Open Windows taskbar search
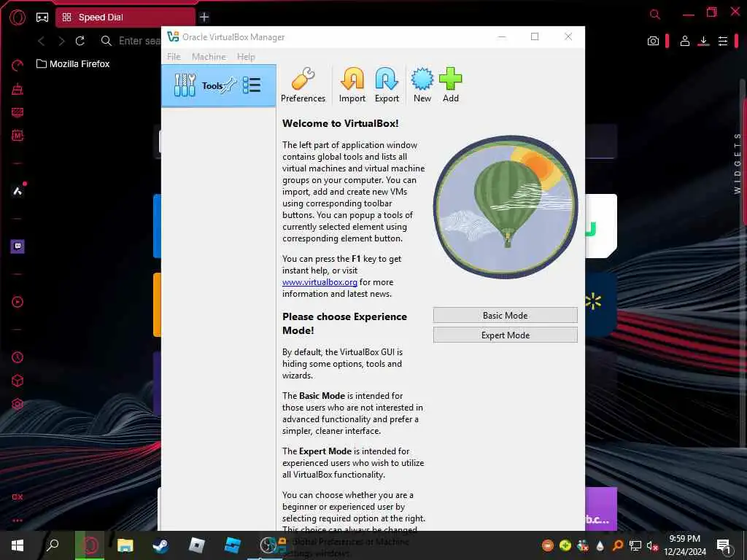The image size is (747, 560). tap(53, 545)
